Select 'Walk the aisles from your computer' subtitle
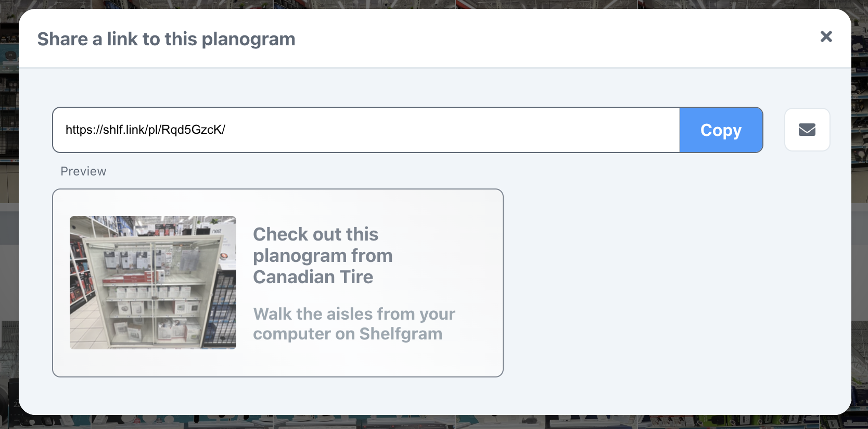 pyautogui.click(x=354, y=323)
